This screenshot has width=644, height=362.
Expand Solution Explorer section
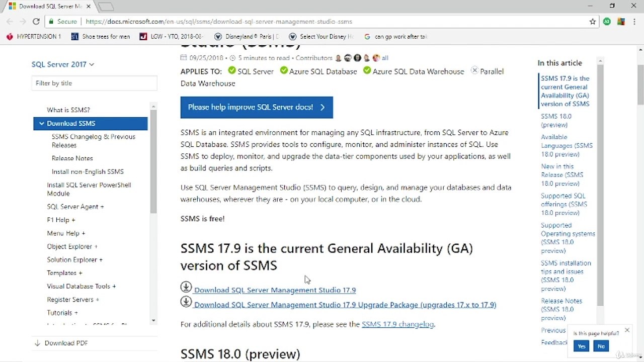pos(75,259)
